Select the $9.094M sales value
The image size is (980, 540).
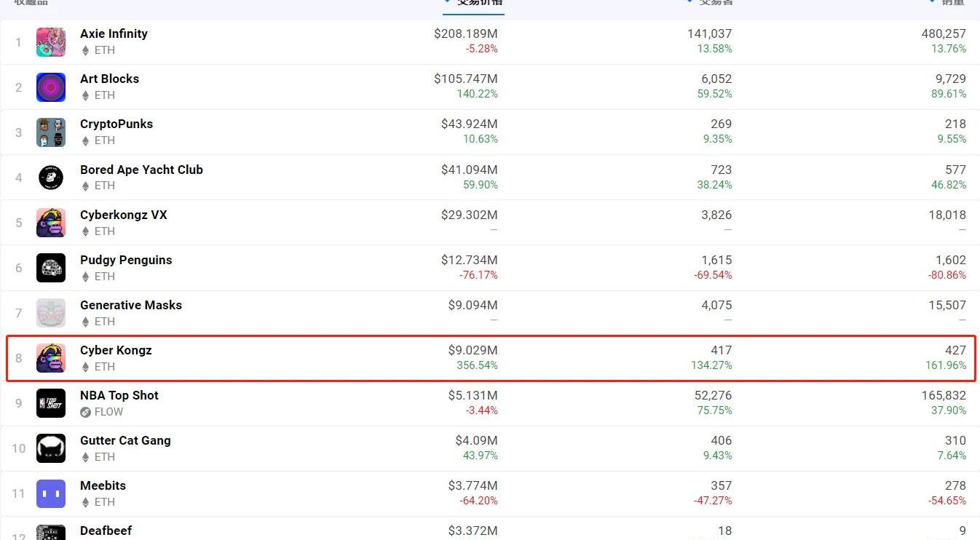point(473,305)
